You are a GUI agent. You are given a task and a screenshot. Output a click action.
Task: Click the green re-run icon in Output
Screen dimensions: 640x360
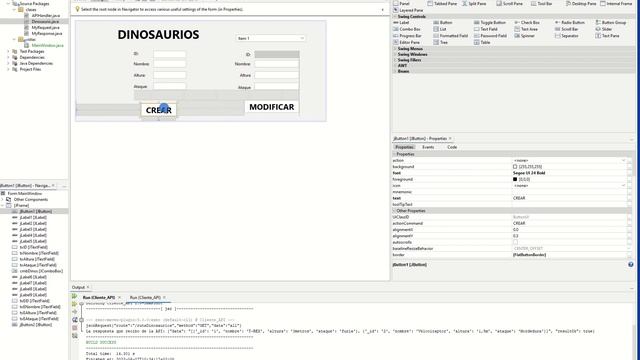(75, 297)
